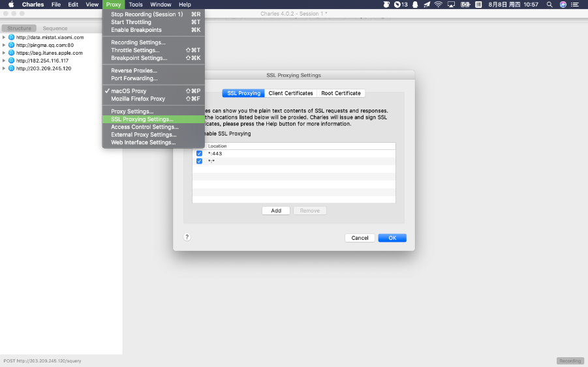Open Port Forwarding menu item

(153, 78)
